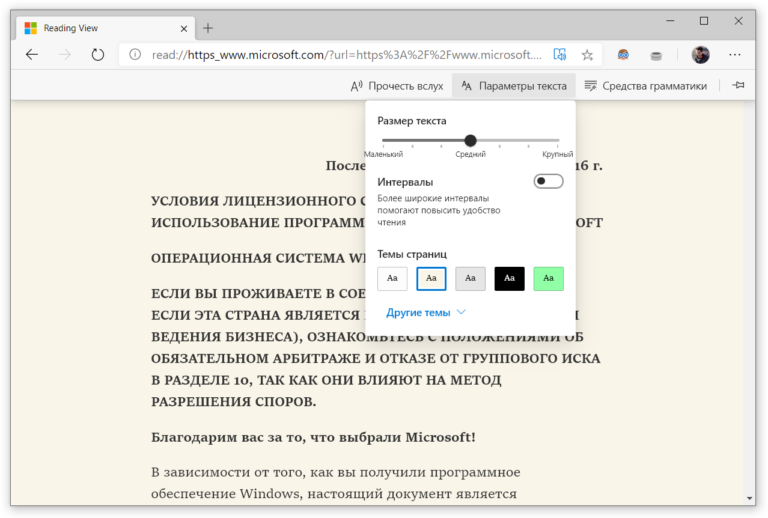Start Прочесть вслух read aloud
This screenshot has width=768, height=518.
point(397,86)
